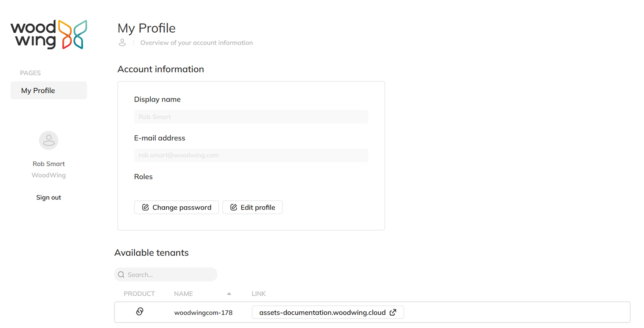Viewport: 644px width, 328px height.
Task: Click the person icon under My Profile heading
Action: [x=122, y=43]
